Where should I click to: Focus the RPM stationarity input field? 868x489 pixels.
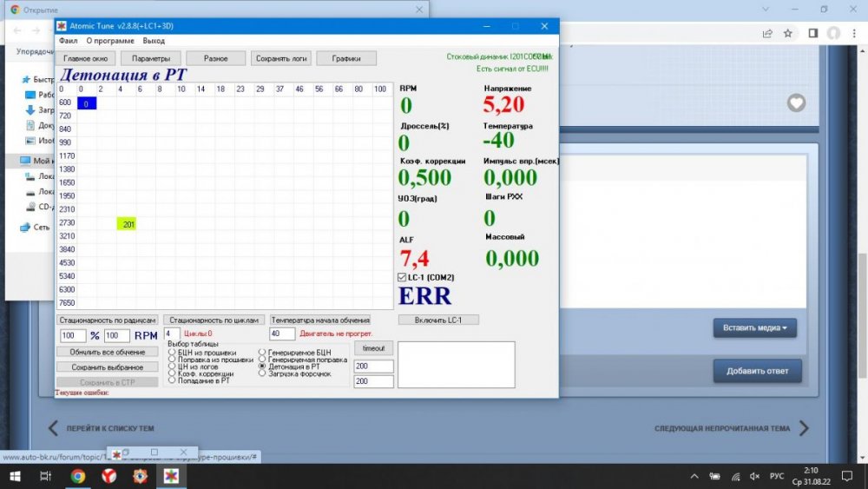(x=117, y=335)
